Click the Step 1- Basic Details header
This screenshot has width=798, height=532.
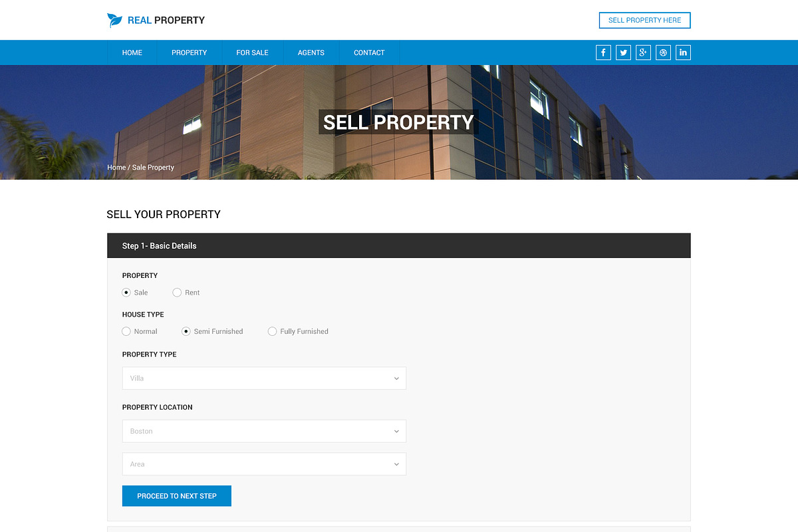click(399, 245)
